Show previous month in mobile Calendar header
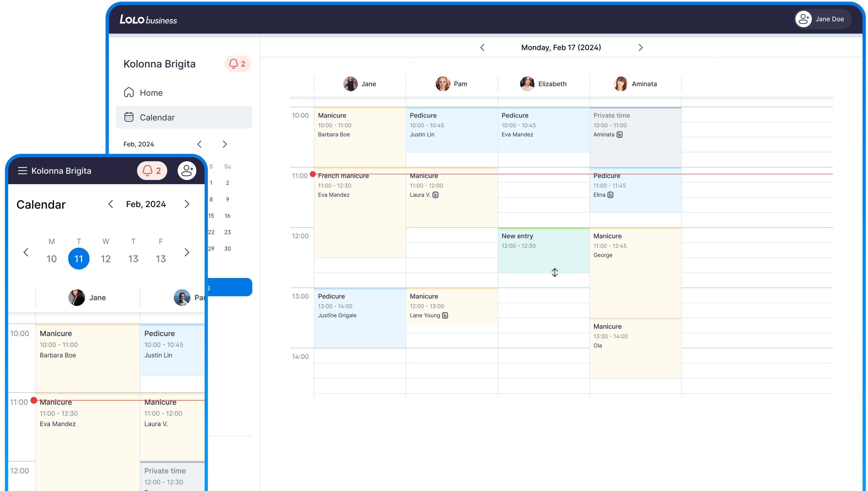 click(110, 204)
